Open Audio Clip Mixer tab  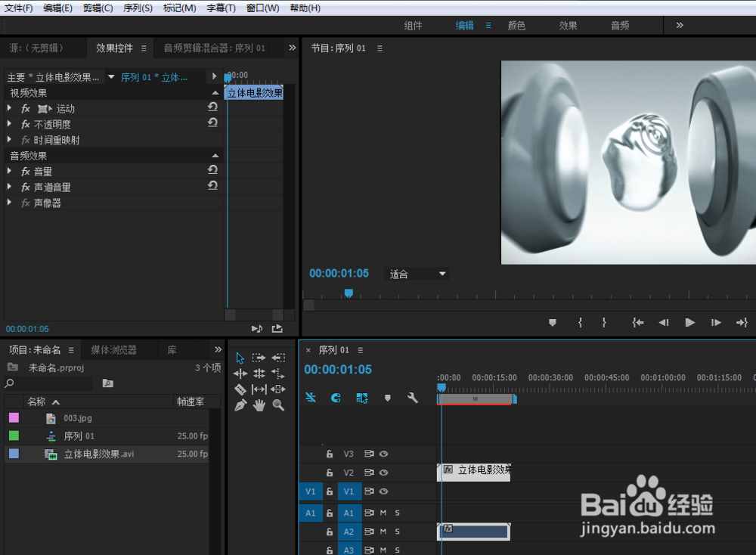pyautogui.click(x=214, y=48)
